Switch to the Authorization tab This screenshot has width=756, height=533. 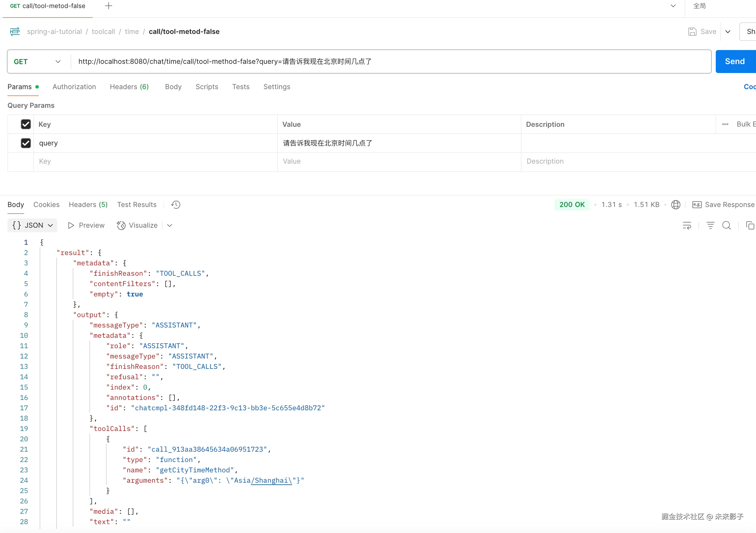tap(74, 87)
